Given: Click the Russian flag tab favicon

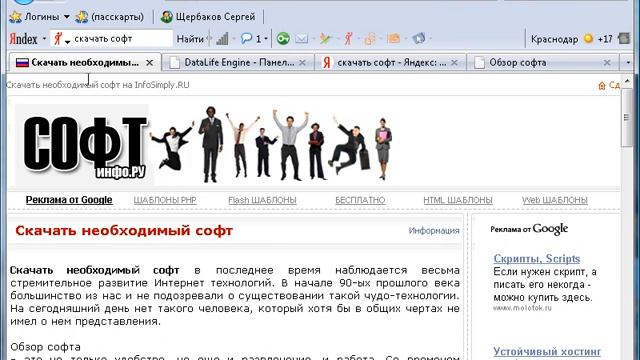Looking at the screenshot, I should tap(22, 63).
